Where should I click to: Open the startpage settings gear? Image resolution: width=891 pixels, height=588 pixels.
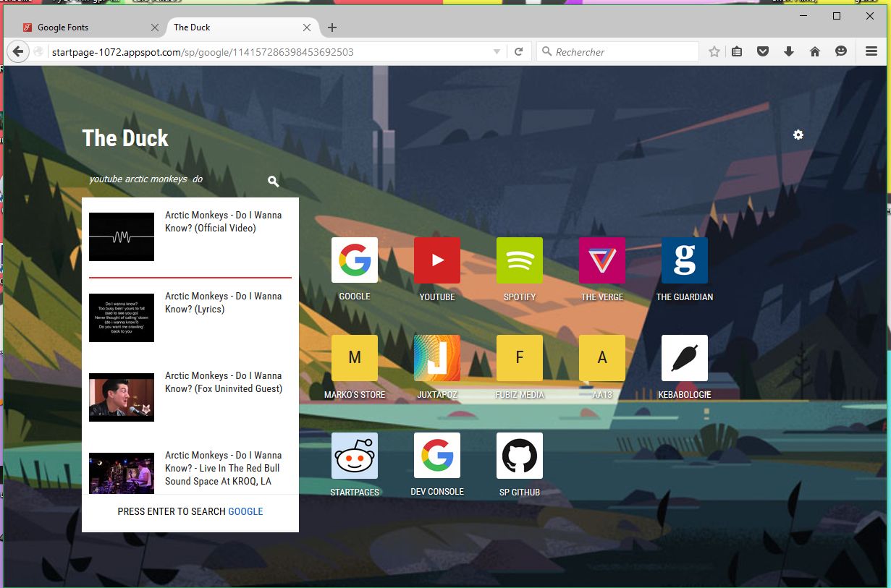[x=798, y=135]
